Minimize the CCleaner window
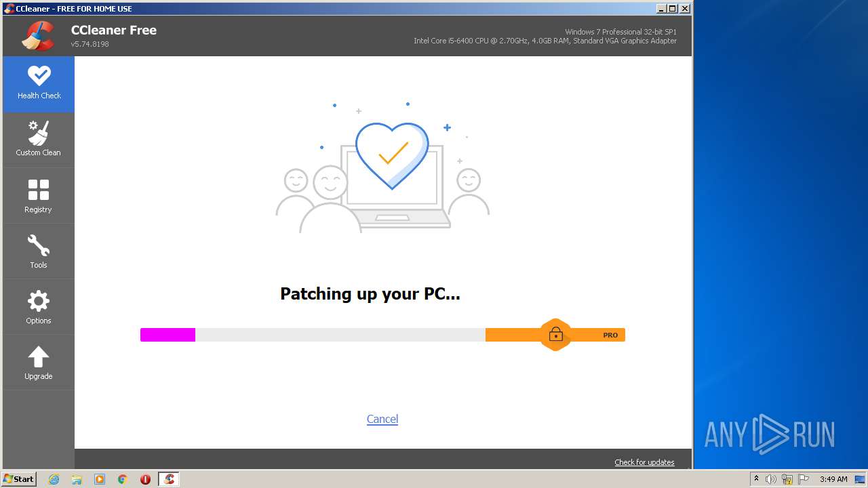Viewport: 868px width, 488px height. tap(661, 9)
